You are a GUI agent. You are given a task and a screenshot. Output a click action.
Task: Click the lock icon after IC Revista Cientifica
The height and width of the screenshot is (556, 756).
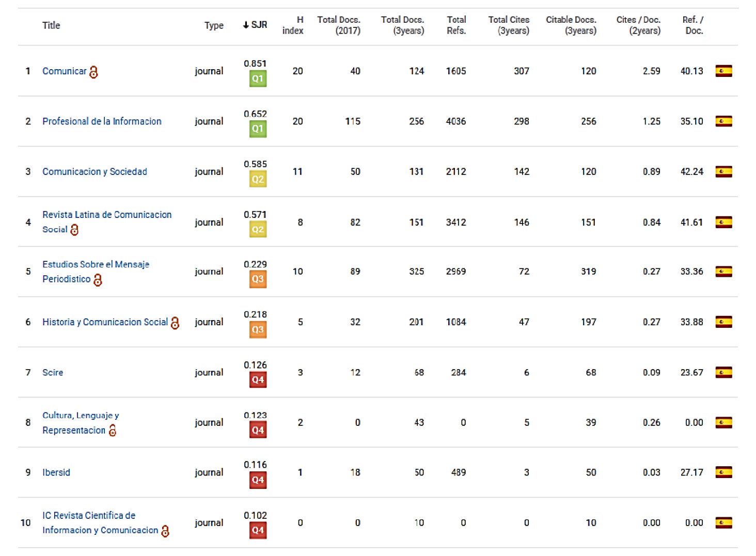click(x=165, y=531)
